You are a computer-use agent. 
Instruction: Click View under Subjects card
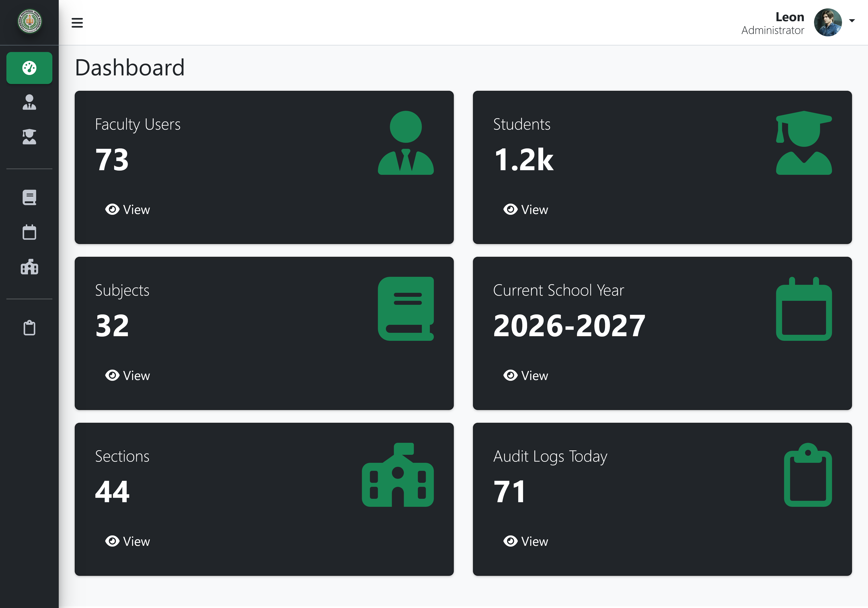point(128,376)
